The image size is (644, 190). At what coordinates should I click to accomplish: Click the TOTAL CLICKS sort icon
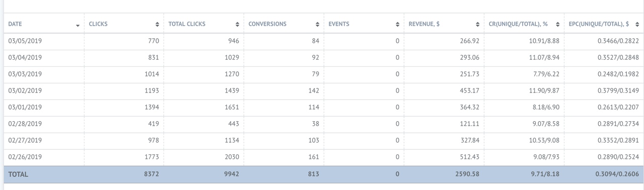pos(237,24)
